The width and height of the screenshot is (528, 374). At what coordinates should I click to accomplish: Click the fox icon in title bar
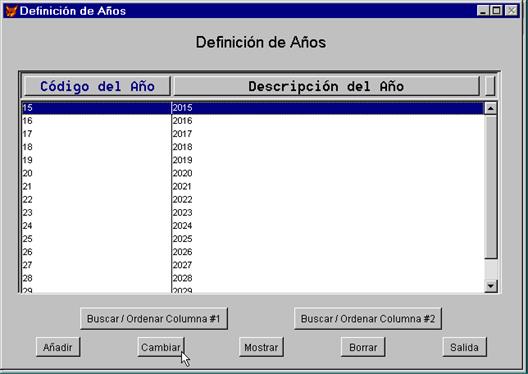click(x=11, y=11)
